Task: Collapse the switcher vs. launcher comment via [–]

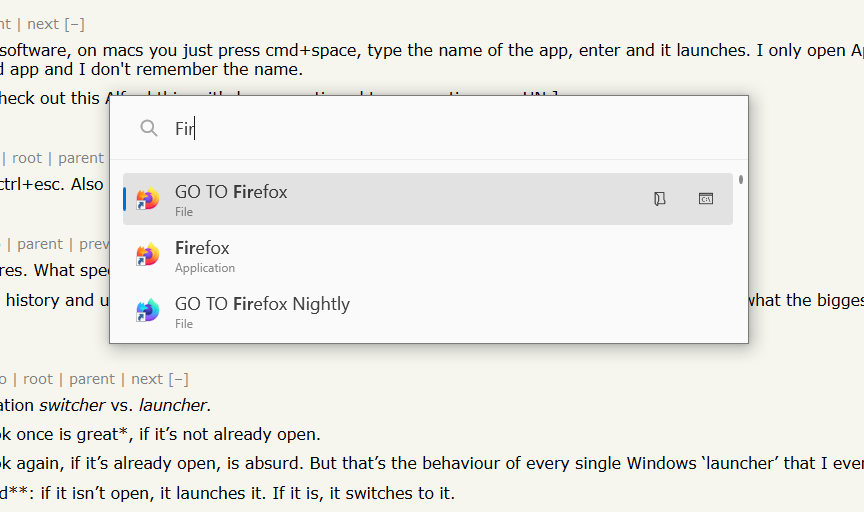Action: coord(179,379)
